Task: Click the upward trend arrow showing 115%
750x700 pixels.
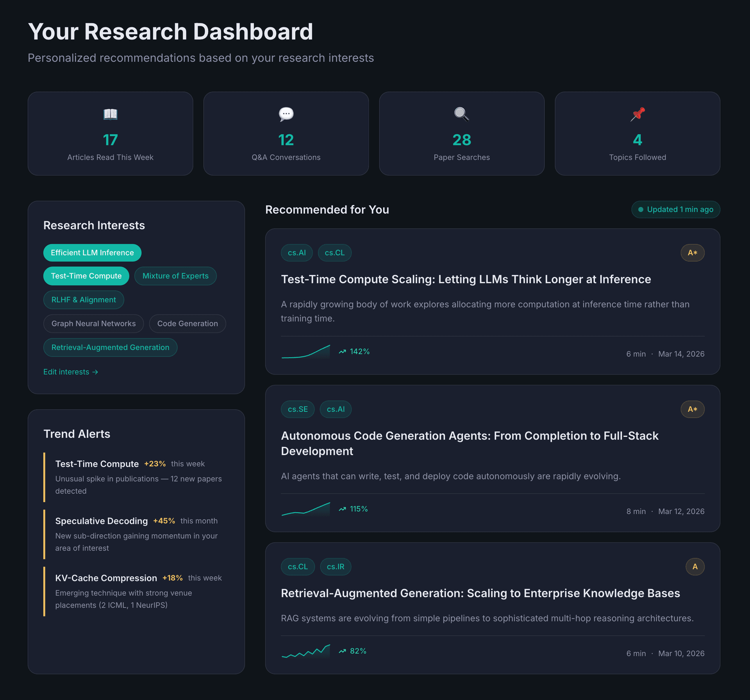Action: [342, 509]
